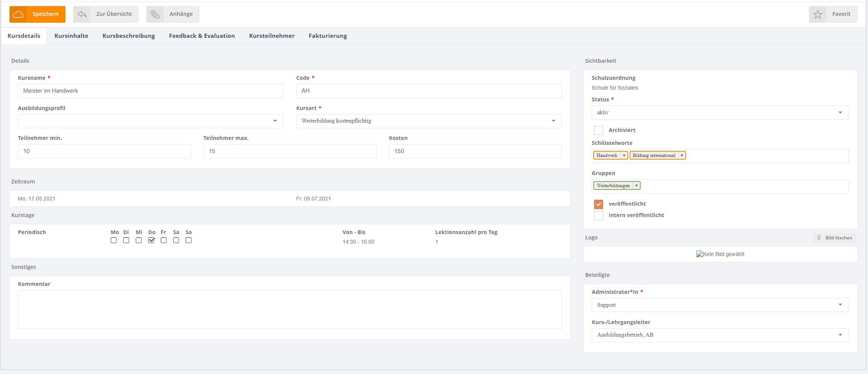Image resolution: width=868 pixels, height=374 pixels.
Task: Click the Kursname input field
Action: click(151, 91)
